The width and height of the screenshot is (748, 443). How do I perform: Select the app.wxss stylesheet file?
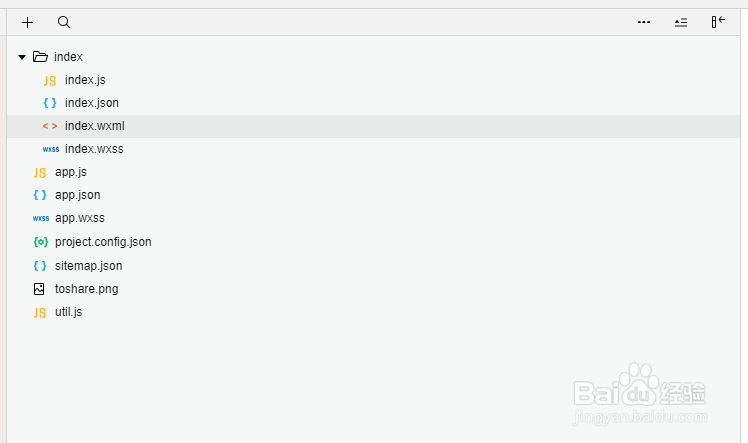[79, 218]
